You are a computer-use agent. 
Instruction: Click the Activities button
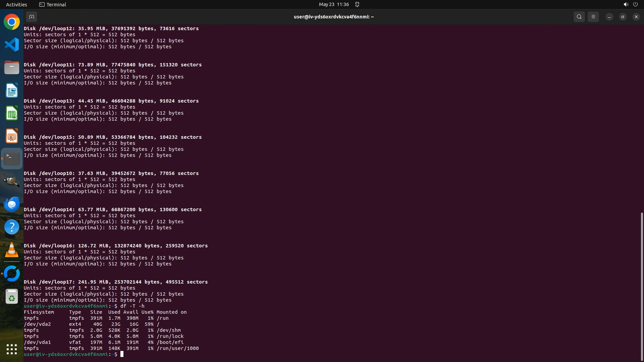pyautogui.click(x=16, y=4)
